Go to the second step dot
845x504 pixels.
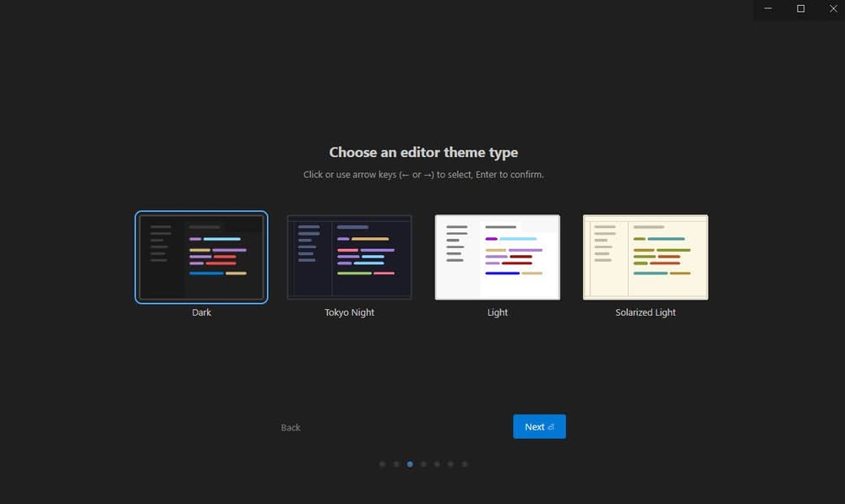(396, 463)
